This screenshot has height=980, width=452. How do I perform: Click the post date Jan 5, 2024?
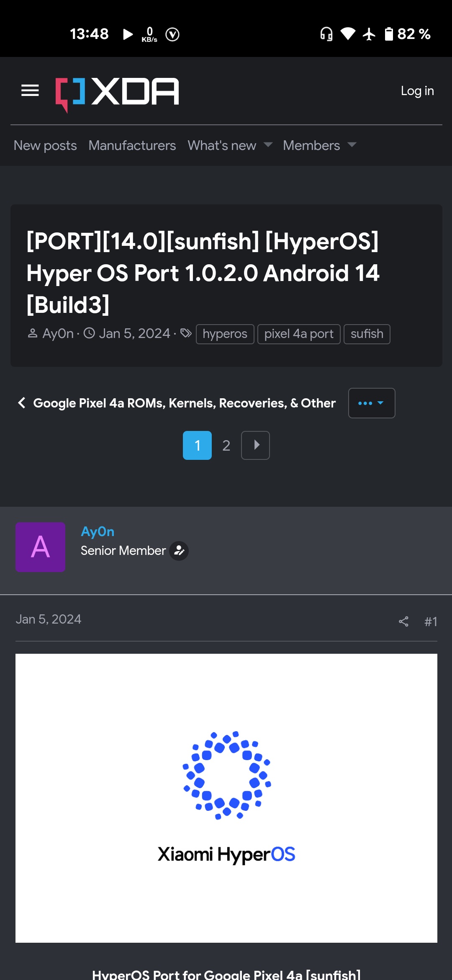(x=49, y=619)
